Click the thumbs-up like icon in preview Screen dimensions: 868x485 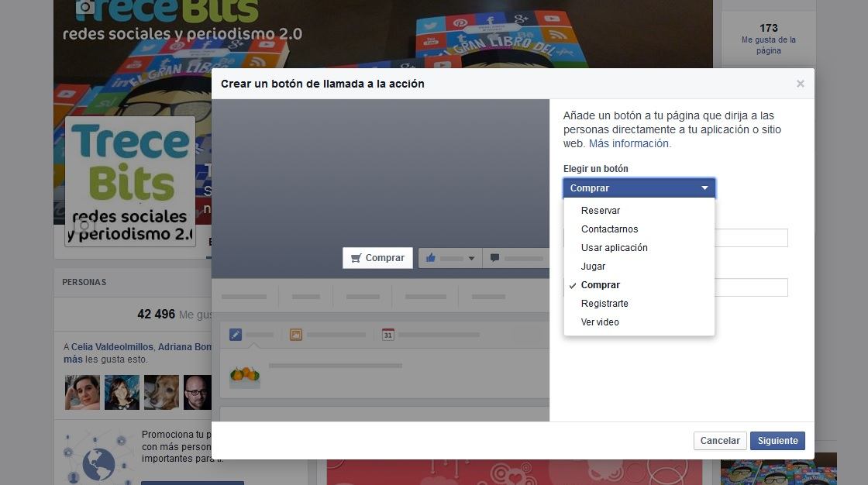[x=430, y=258]
